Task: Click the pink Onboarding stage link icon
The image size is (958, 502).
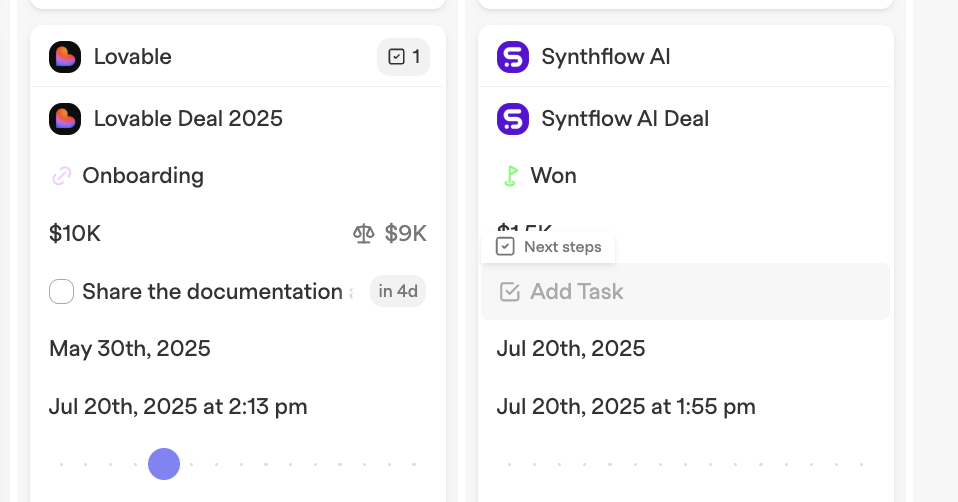Action: click(x=62, y=176)
